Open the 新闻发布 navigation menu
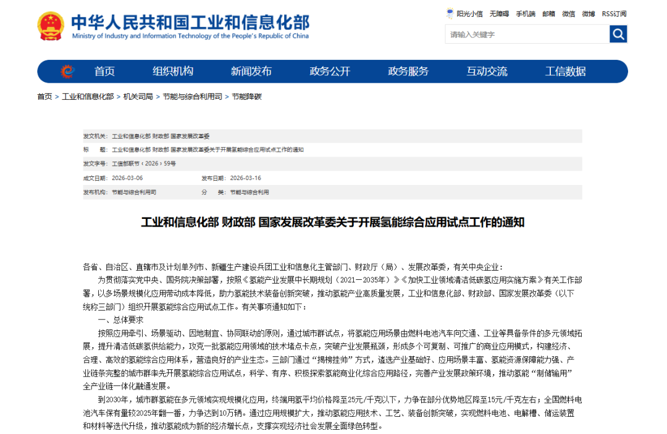The height and width of the screenshot is (434, 667). 251,71
